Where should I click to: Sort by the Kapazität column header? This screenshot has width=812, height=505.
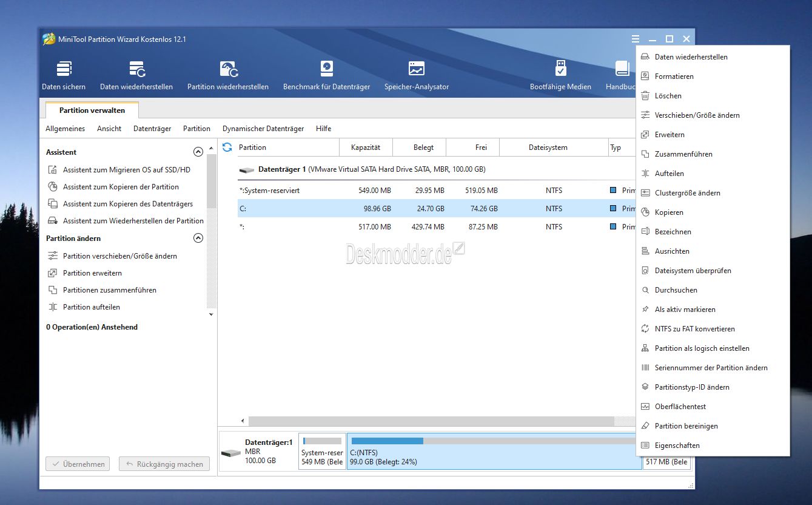366,147
